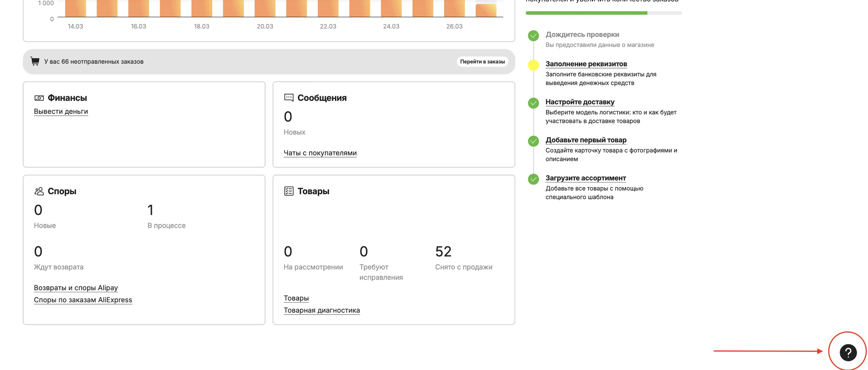Click the Товары checklist icon
Image resolution: width=868 pixels, height=370 pixels.
click(x=288, y=191)
